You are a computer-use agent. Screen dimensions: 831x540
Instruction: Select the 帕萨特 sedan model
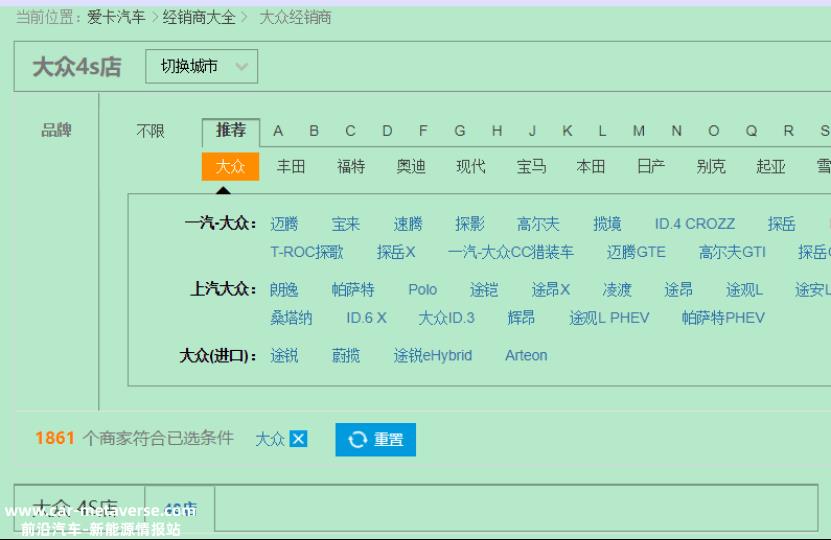pyautogui.click(x=353, y=289)
